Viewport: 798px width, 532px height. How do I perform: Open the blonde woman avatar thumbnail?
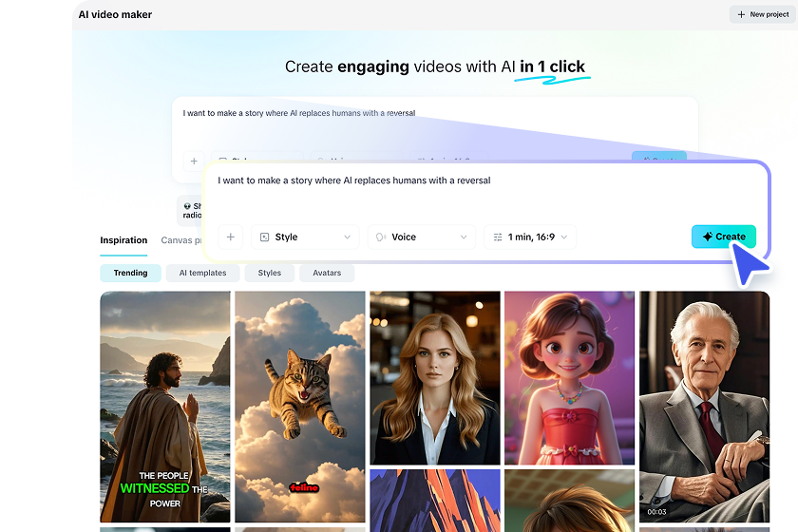[x=435, y=378]
